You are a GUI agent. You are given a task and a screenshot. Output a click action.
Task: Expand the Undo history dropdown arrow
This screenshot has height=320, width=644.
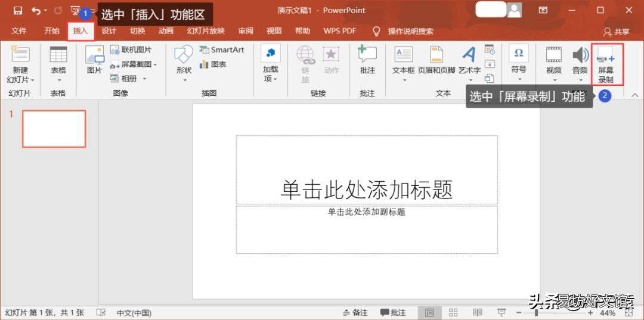[x=45, y=11]
